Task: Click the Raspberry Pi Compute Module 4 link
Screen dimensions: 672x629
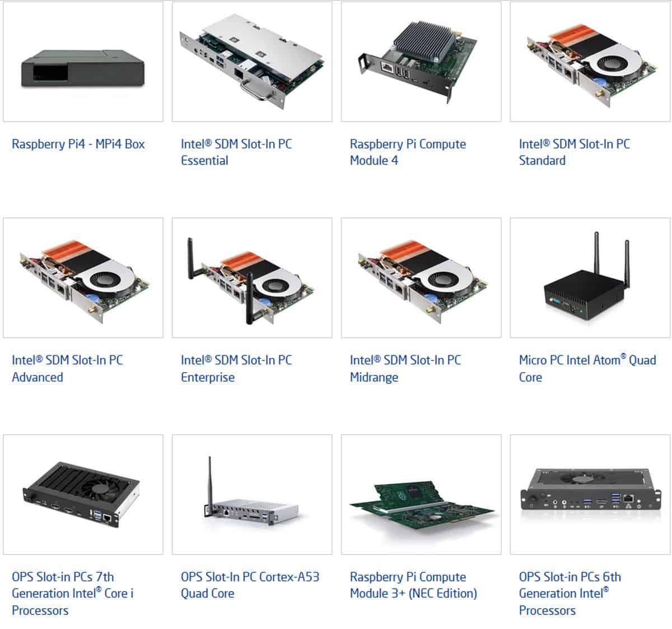Action: coord(408,152)
